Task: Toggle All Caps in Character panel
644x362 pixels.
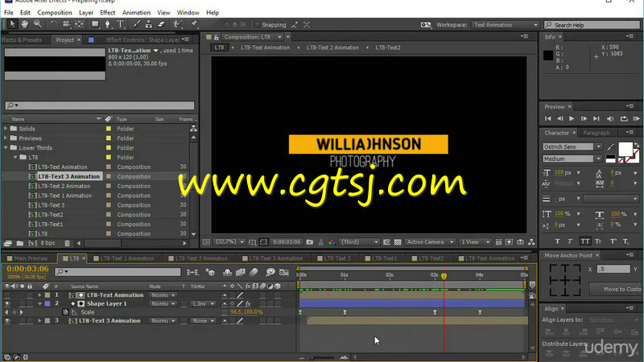Action: pyautogui.click(x=585, y=241)
